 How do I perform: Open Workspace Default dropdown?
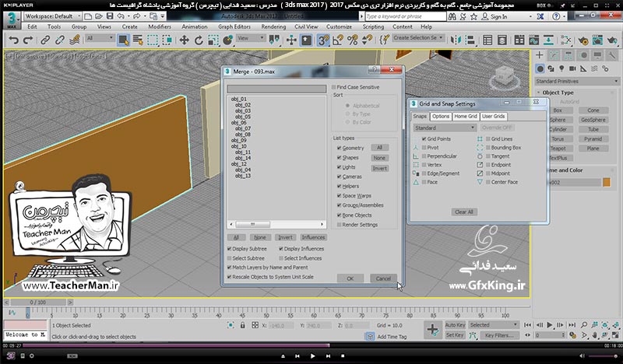[52, 16]
